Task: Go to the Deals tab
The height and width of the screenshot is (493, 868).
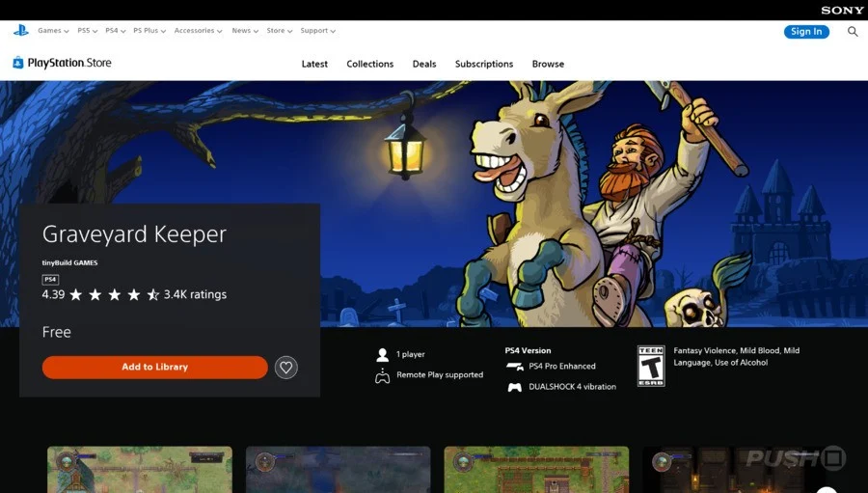Action: click(x=424, y=64)
